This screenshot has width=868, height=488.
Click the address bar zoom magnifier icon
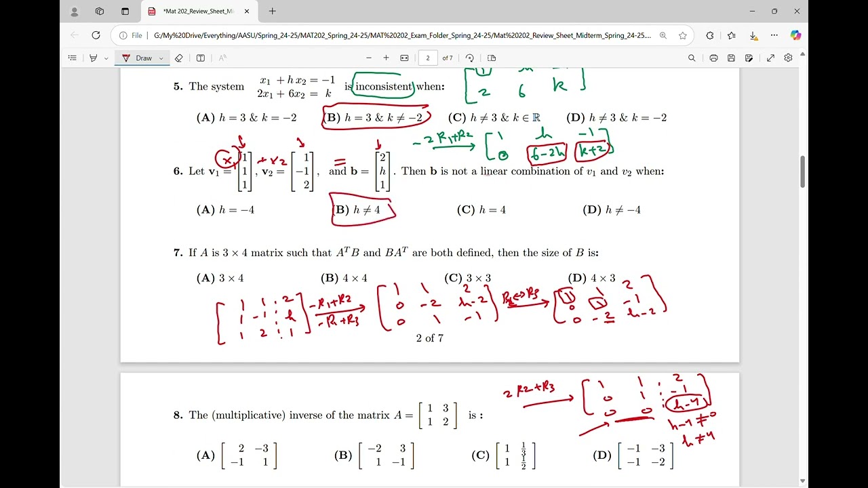coord(663,35)
